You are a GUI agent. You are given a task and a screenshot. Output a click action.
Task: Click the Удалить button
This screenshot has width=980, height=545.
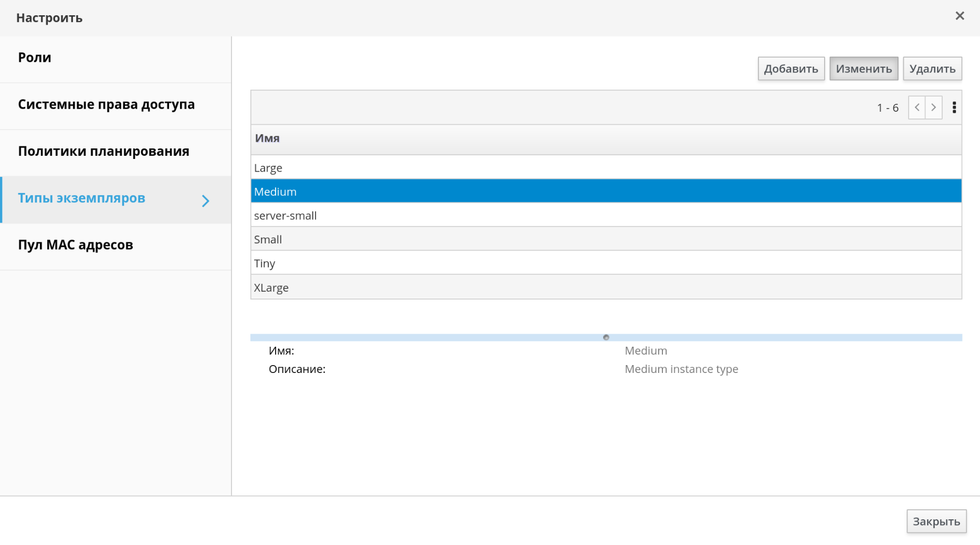pos(932,69)
